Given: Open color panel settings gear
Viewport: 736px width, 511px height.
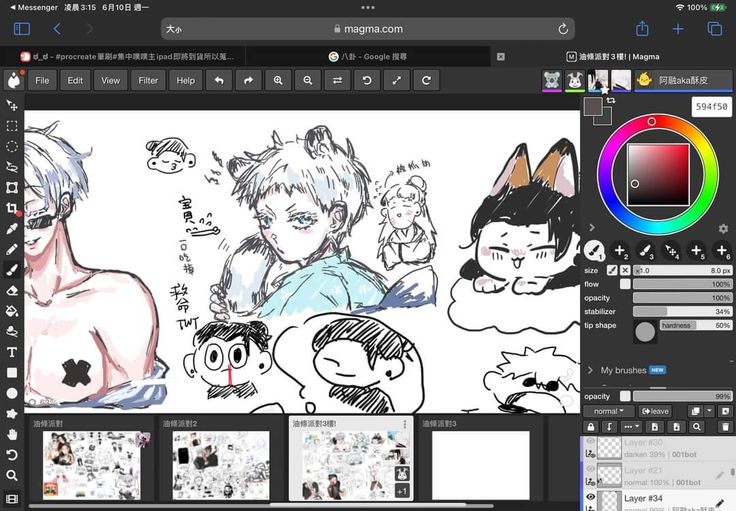Looking at the screenshot, I should (723, 229).
